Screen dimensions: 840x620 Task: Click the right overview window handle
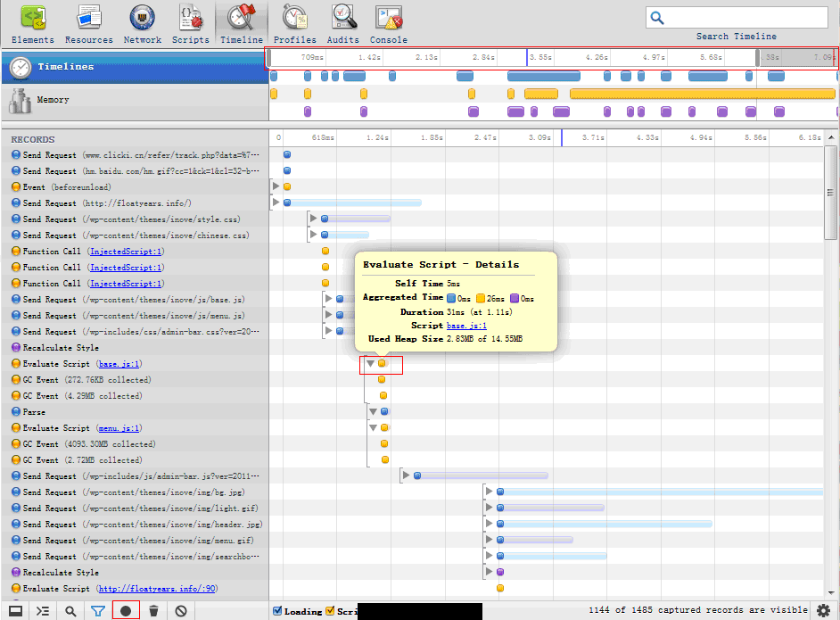[757, 57]
